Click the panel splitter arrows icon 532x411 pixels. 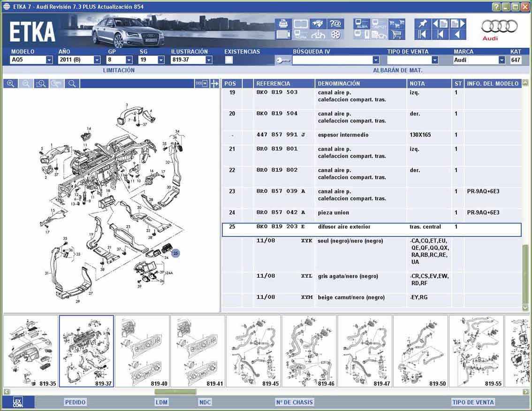[214, 84]
